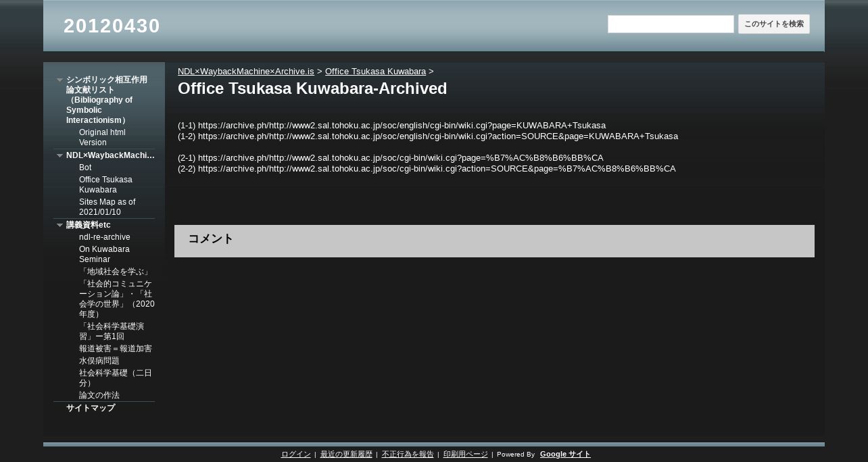Image resolution: width=868 pixels, height=462 pixels.
Task: Open 講義資料etc sidebar heading
Action: coord(88,225)
